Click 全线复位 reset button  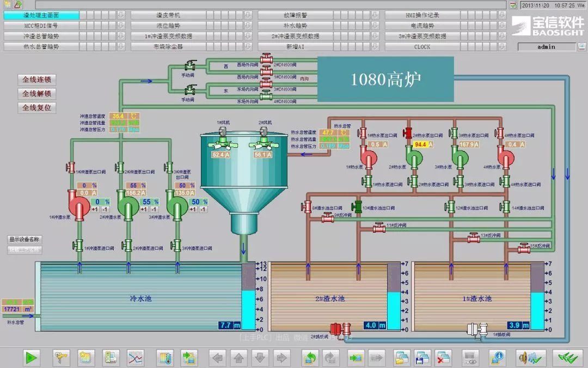pos(36,108)
